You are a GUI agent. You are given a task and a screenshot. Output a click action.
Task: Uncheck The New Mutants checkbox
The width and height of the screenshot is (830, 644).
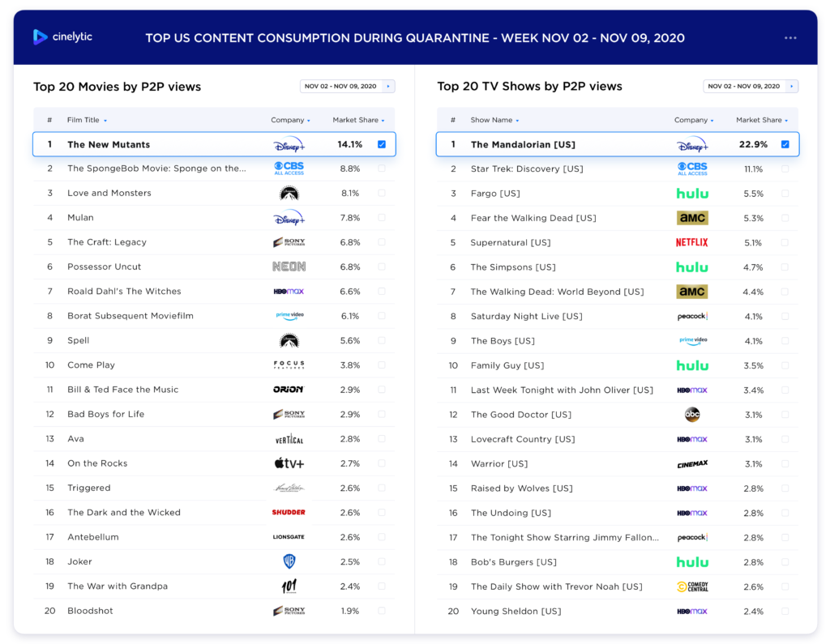click(x=382, y=144)
